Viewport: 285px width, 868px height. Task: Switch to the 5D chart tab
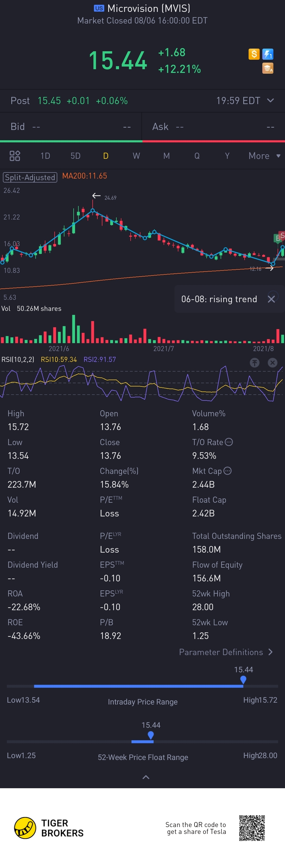click(75, 156)
